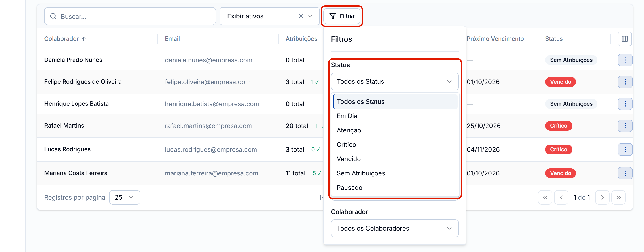This screenshot has width=644, height=252.
Task: Click email rafael.martins@empresa.com
Action: (208, 126)
